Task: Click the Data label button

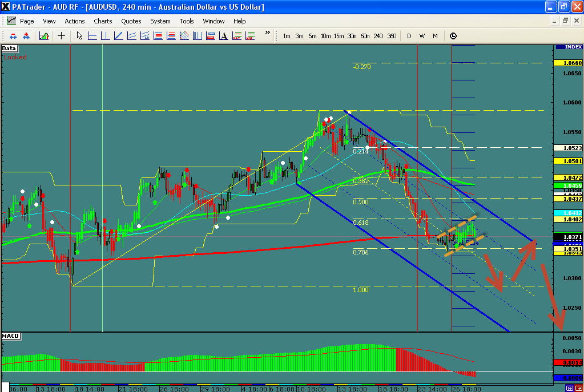Action: pyautogui.click(x=9, y=49)
